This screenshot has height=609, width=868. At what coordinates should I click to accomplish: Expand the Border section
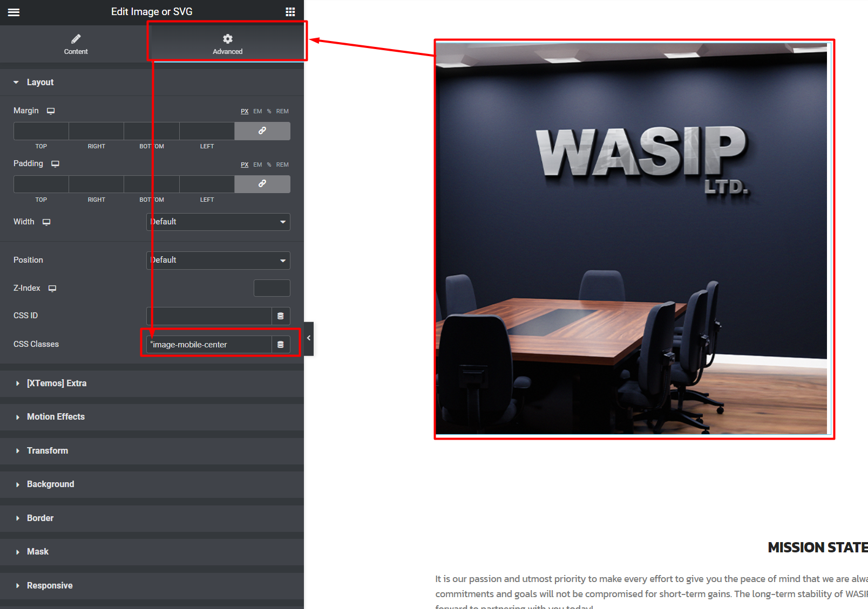tap(152, 518)
